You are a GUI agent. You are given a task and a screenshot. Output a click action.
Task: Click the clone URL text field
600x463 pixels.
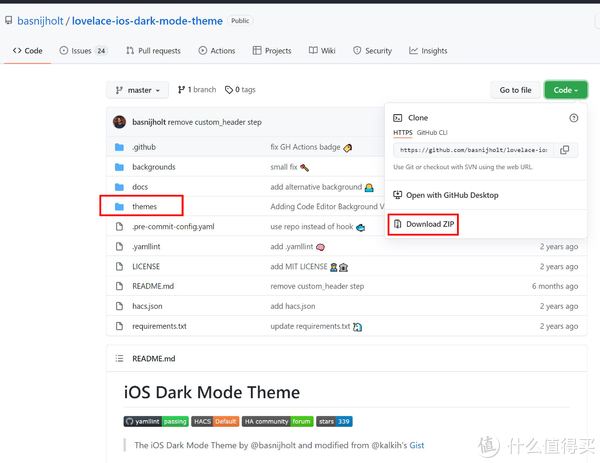[x=474, y=150]
